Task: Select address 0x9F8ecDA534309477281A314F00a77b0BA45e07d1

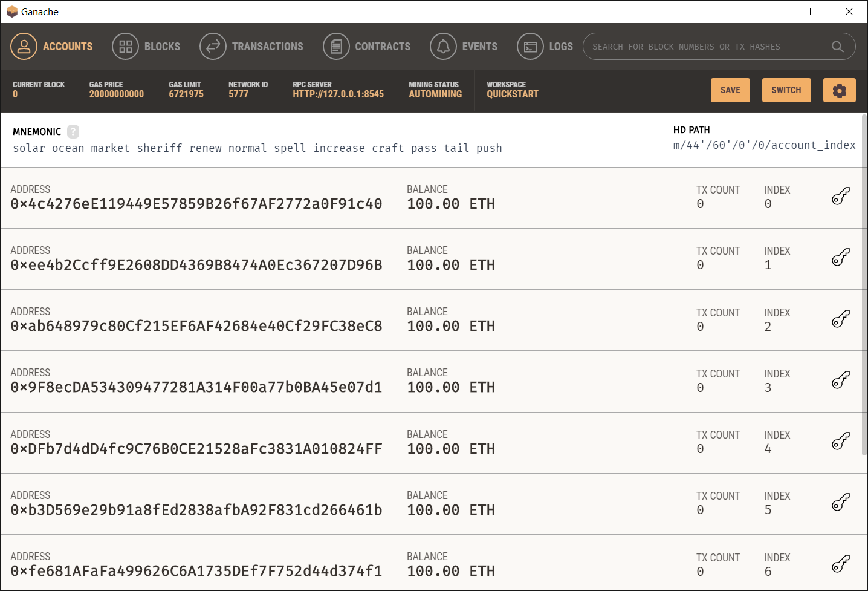Action: (196, 387)
